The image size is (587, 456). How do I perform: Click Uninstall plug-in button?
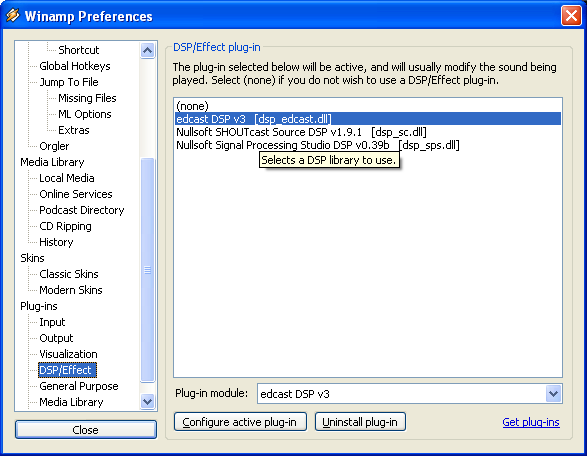(x=360, y=422)
